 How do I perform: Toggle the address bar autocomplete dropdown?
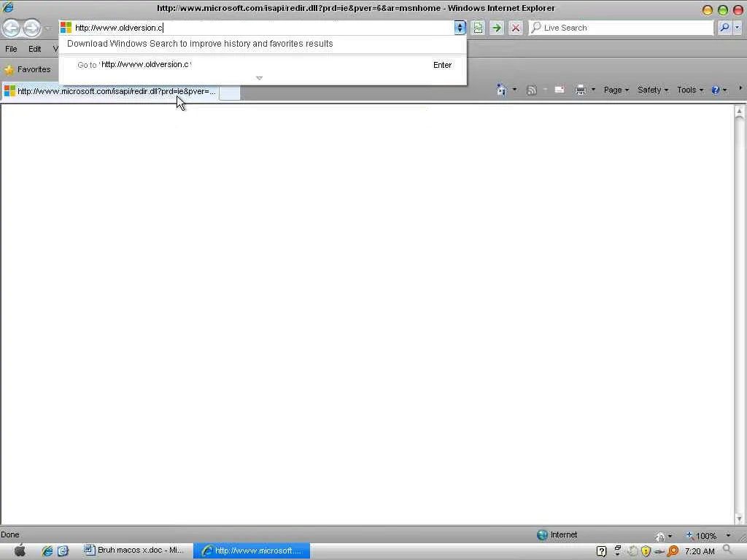460,28
